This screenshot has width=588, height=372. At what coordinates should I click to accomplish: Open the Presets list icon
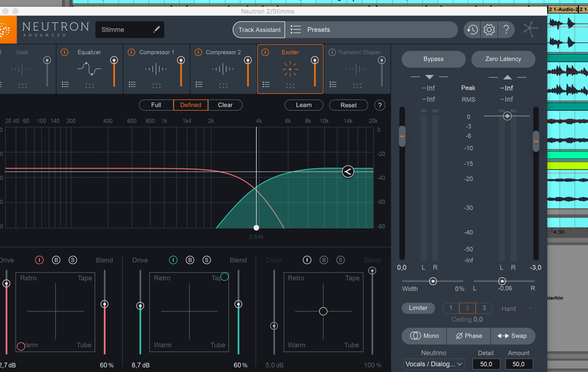(x=296, y=29)
